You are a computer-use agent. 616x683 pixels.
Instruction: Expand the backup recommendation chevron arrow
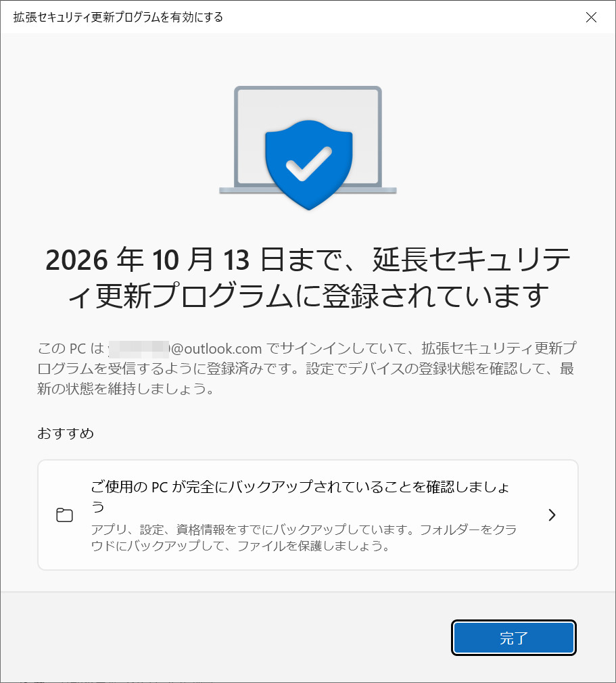pyautogui.click(x=552, y=515)
